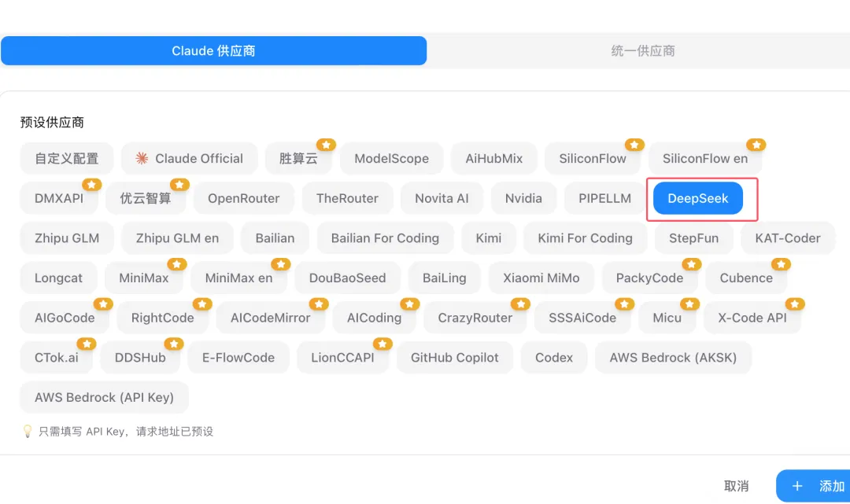The image size is (850, 504).
Task: Select the X-Code API provider
Action: tap(752, 318)
